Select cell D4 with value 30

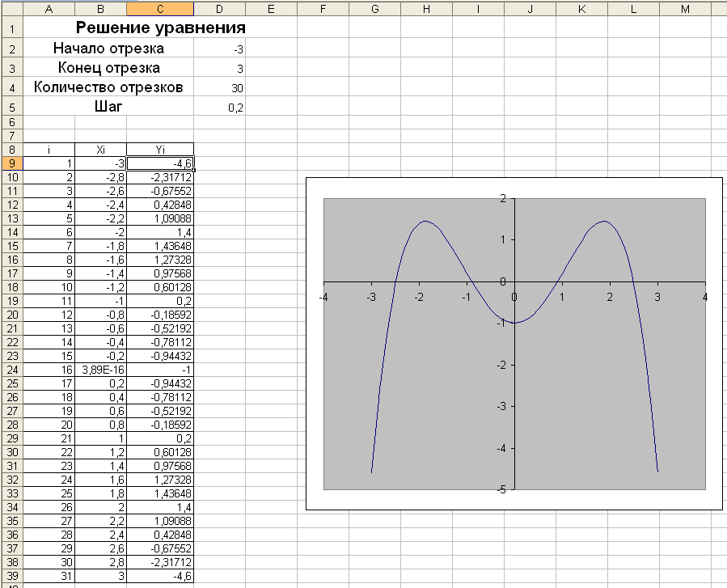pos(220,87)
